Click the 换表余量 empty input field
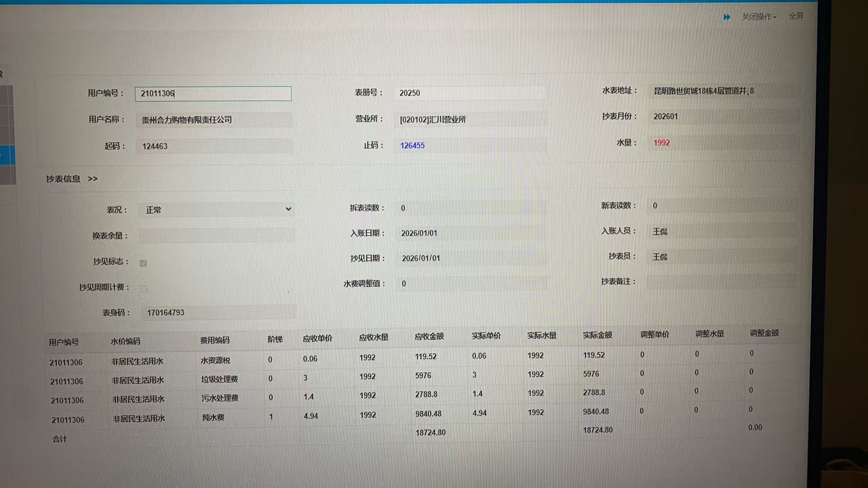Viewport: 868px width, 488px height. pos(216,235)
